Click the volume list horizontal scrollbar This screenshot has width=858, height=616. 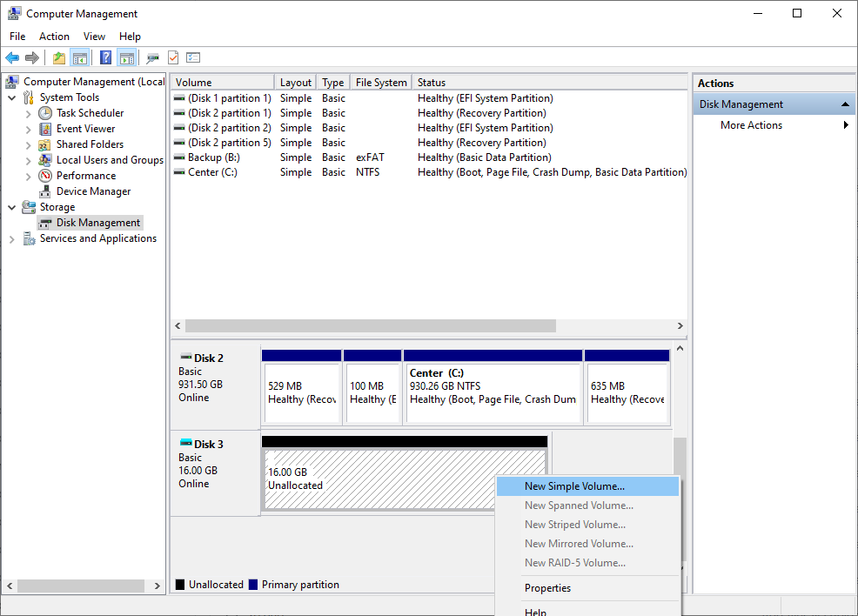tap(371, 326)
